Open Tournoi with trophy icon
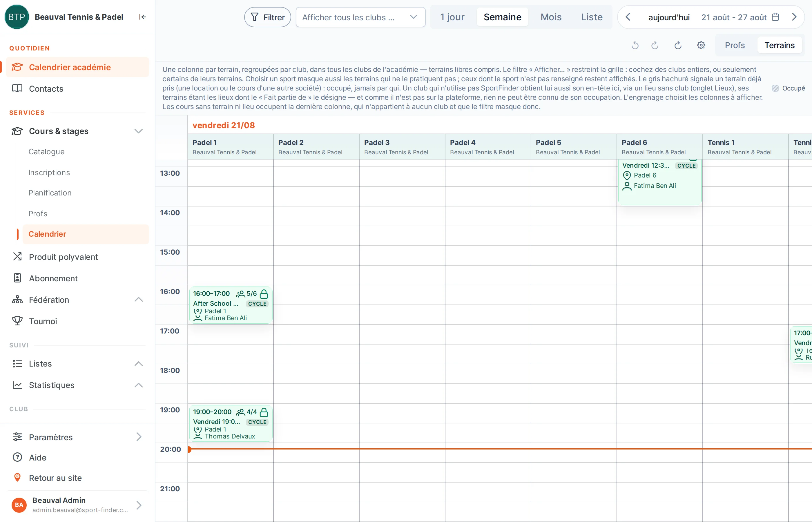Viewport: 812px width, 522px height. click(x=77, y=321)
